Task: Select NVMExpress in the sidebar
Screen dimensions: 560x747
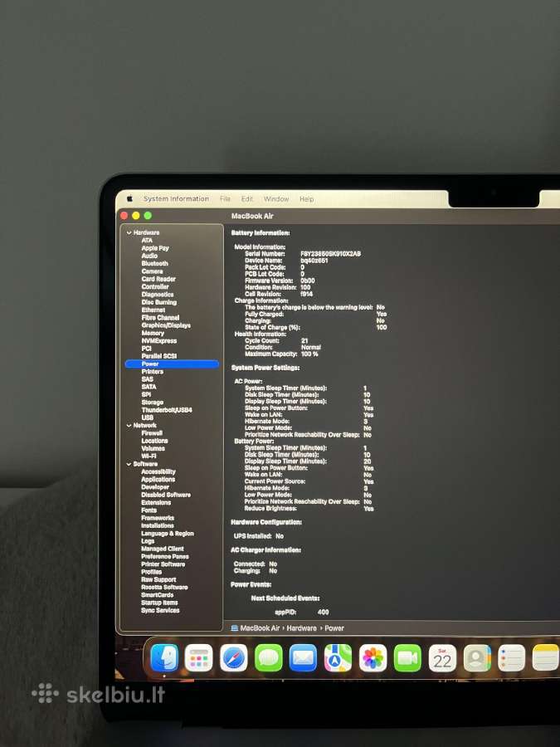Action: pyautogui.click(x=159, y=340)
